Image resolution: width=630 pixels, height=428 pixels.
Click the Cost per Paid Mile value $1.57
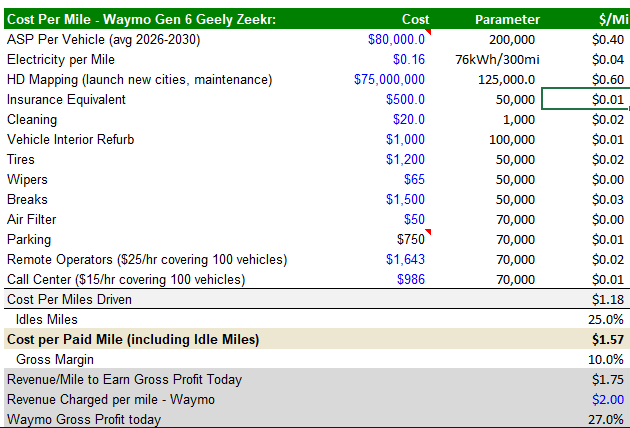coord(608,340)
